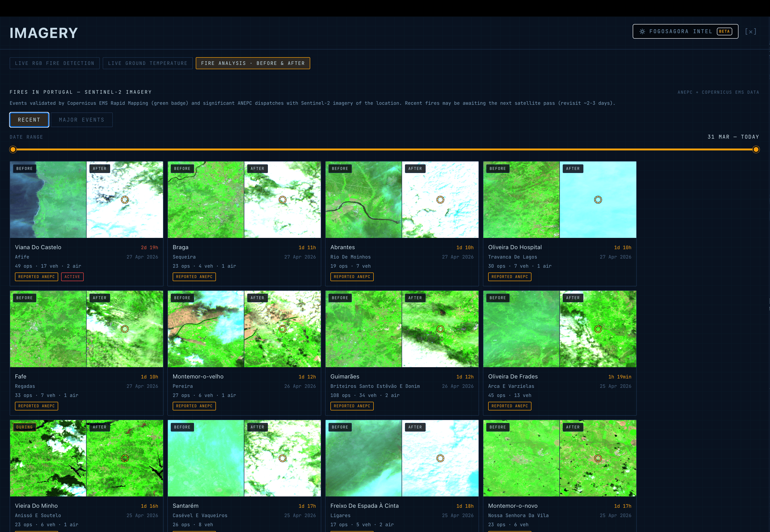Open Montemor-o-novo before satellite image

521,458
